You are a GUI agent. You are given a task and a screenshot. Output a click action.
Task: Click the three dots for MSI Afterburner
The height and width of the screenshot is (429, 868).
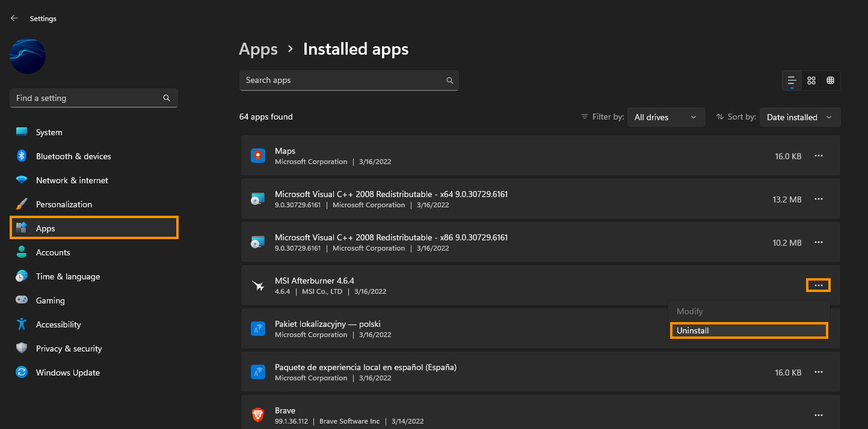point(818,285)
